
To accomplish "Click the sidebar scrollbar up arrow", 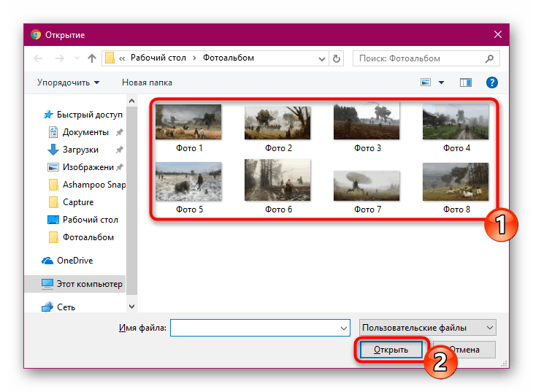I will (x=132, y=101).
